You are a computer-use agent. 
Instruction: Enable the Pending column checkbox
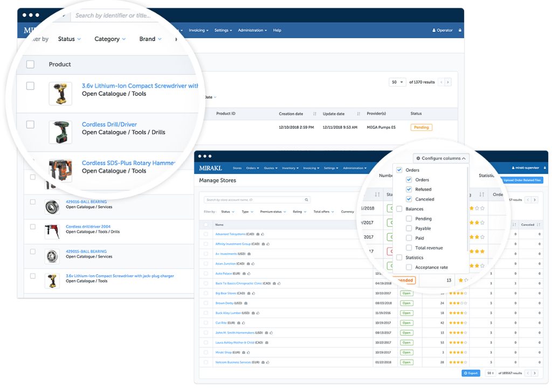click(409, 218)
